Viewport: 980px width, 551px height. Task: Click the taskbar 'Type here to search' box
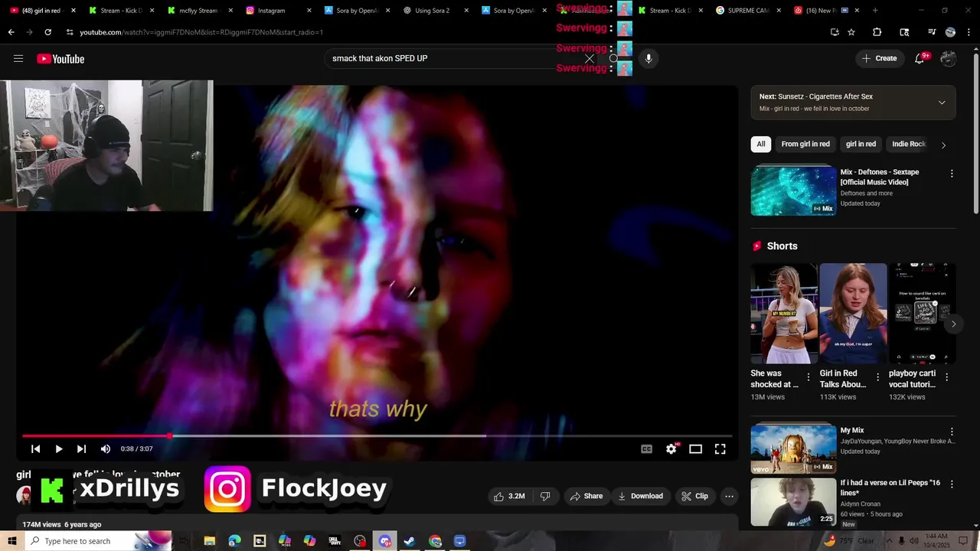coord(100,541)
